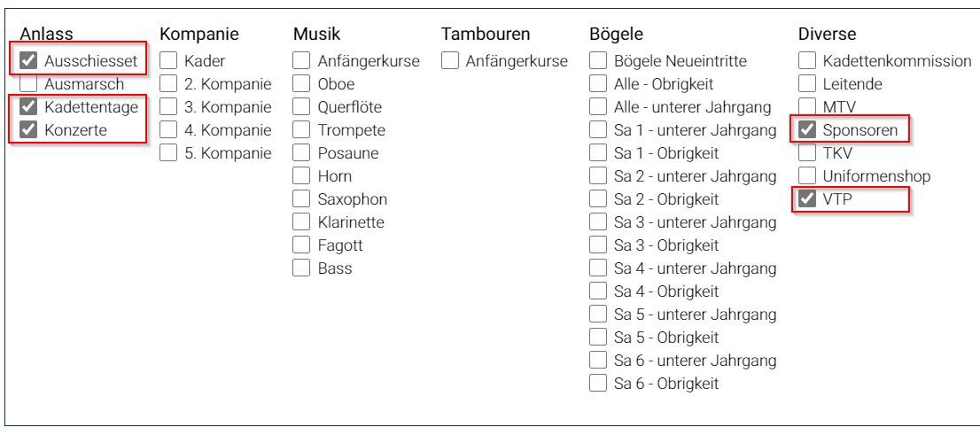Viewport: 980px width, 435px height.
Task: Check the Kader checkbox
Action: (168, 61)
